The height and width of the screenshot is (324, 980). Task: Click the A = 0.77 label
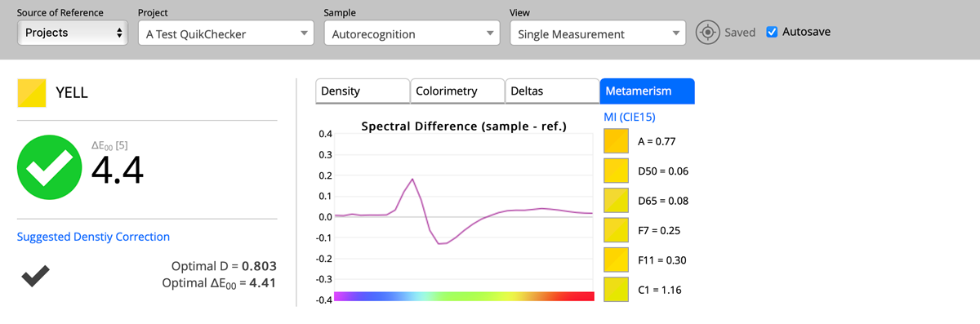click(x=657, y=141)
